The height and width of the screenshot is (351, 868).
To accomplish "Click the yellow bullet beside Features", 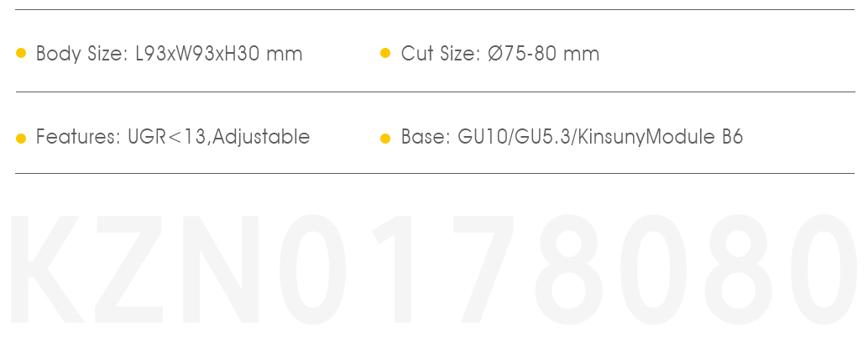I will pyautogui.click(x=21, y=139).
